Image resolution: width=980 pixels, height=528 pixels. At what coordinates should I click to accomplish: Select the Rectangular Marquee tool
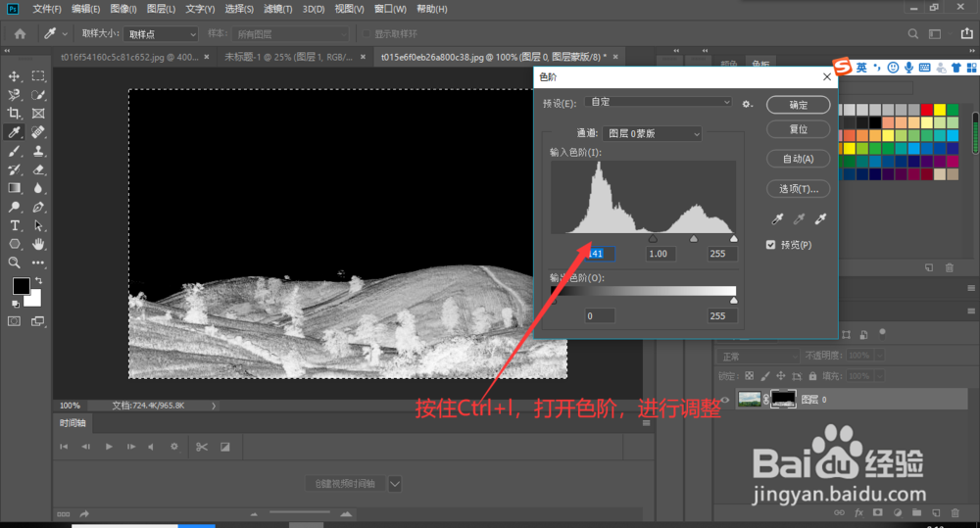pyautogui.click(x=38, y=76)
